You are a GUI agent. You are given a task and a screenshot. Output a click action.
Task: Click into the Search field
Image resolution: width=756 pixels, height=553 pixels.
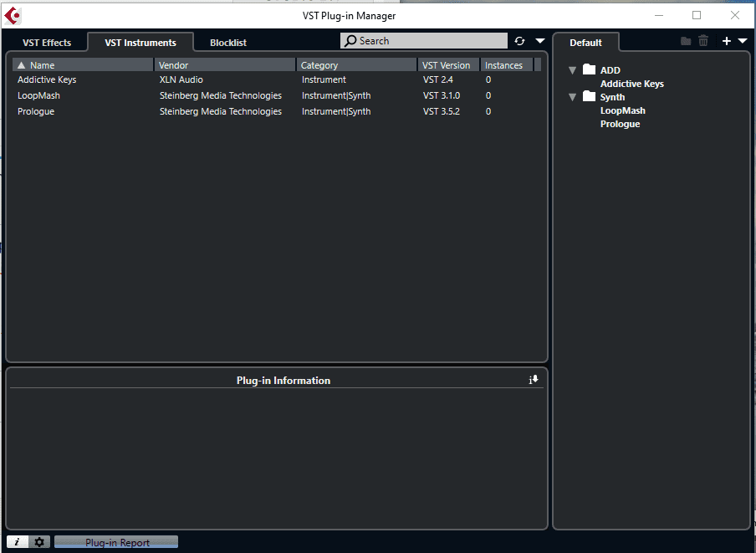[x=424, y=41]
